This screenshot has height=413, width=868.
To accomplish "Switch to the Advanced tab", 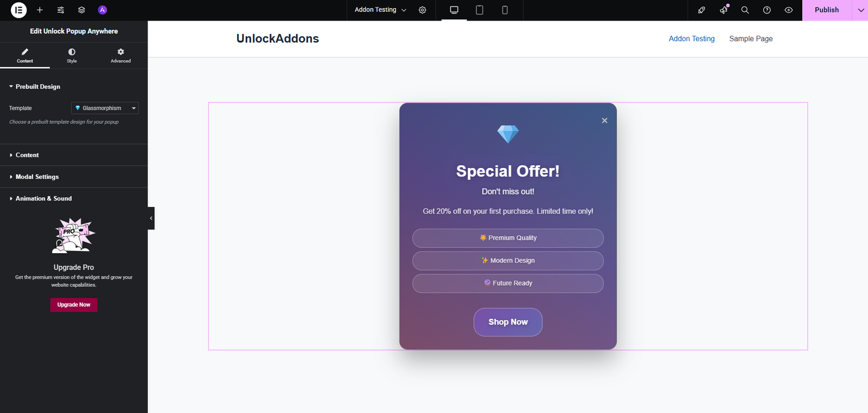I will pyautogui.click(x=120, y=55).
